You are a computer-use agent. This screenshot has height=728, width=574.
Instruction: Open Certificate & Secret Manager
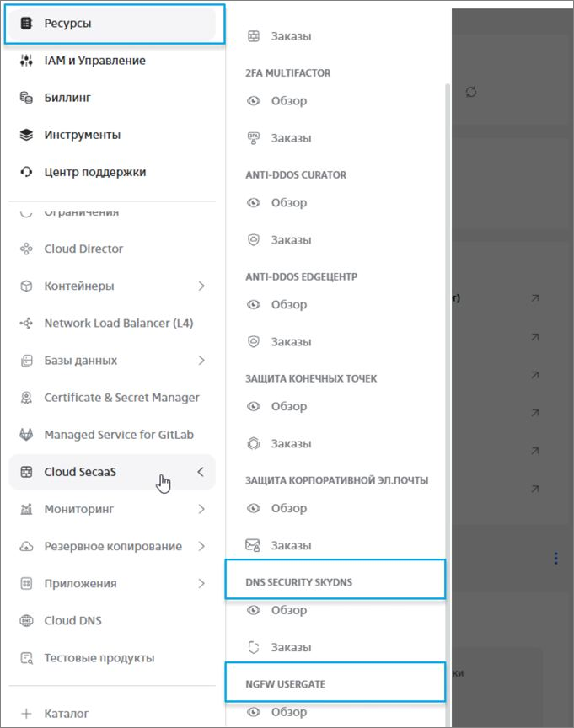pos(121,398)
